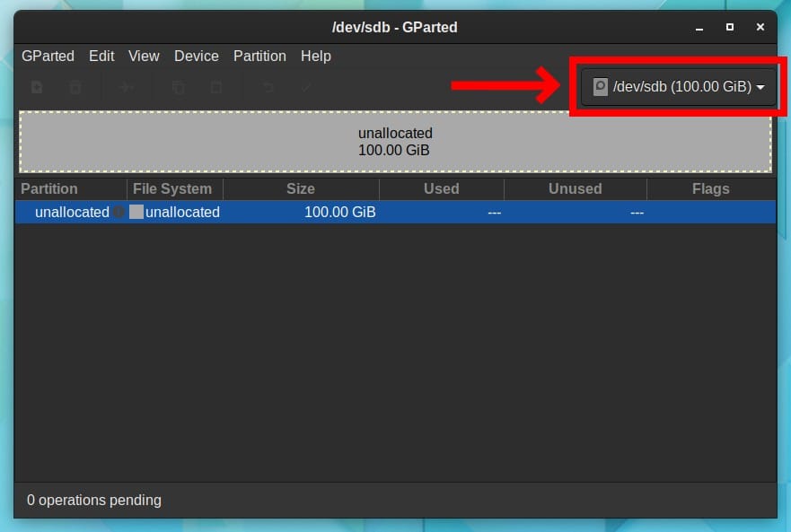Open the View menu
The image size is (791, 532).
coord(144,56)
